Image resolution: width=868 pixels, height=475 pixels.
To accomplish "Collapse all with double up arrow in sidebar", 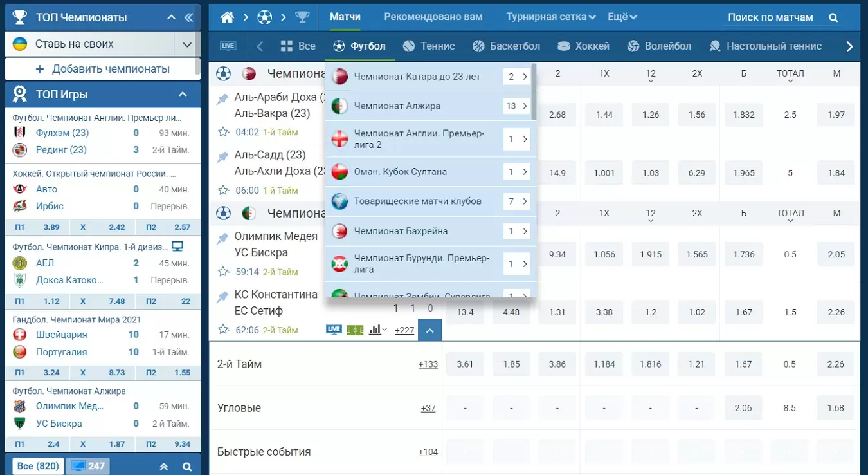I will click(x=164, y=467).
